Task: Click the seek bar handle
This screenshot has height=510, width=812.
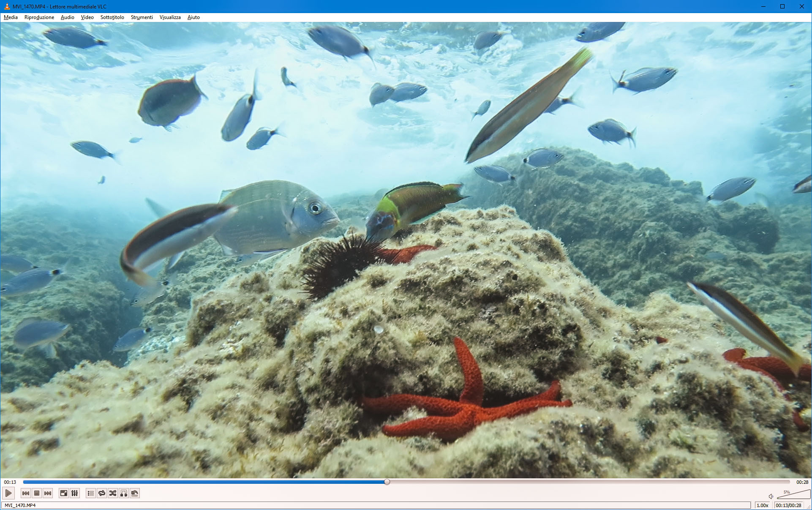Action: pos(387,482)
